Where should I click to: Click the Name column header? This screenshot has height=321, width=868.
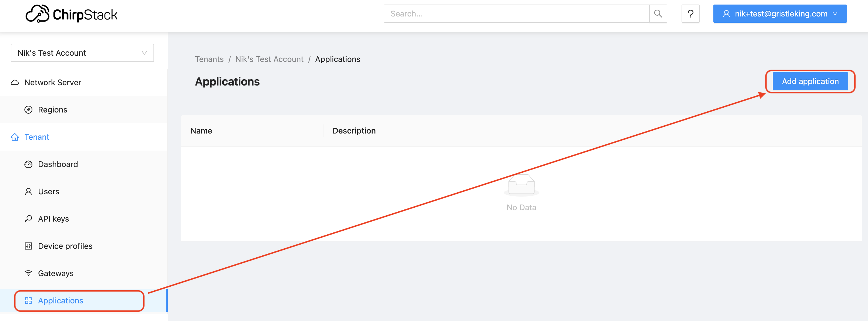point(201,131)
